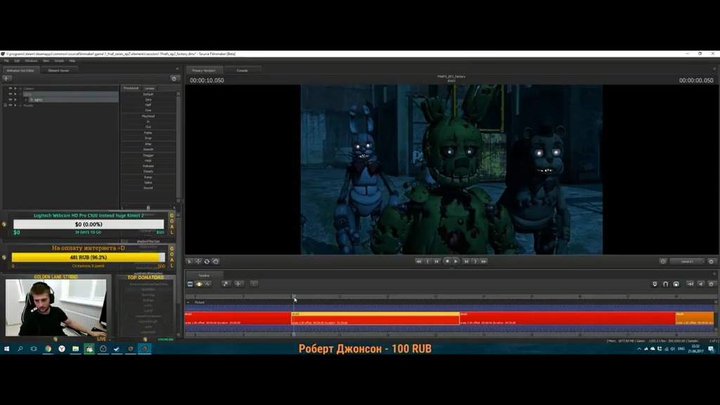Jump to the last frame of the shot
Viewport: 720px width, 405px height.
(484, 261)
